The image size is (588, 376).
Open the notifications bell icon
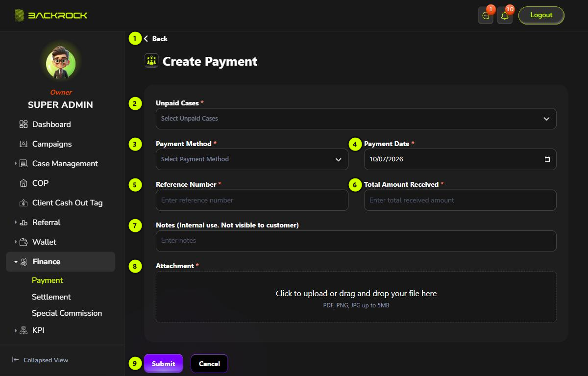click(x=505, y=16)
